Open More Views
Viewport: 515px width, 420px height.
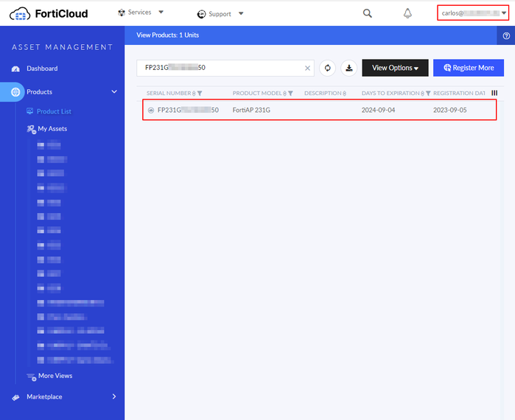[x=55, y=376]
